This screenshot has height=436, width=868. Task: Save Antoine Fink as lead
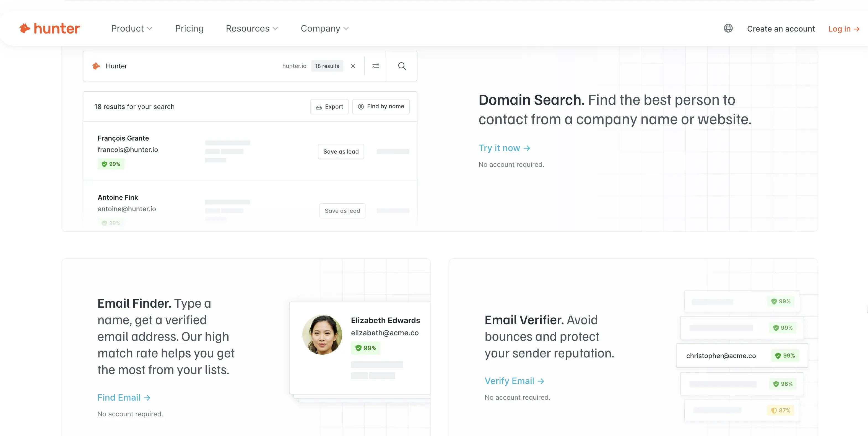click(342, 211)
